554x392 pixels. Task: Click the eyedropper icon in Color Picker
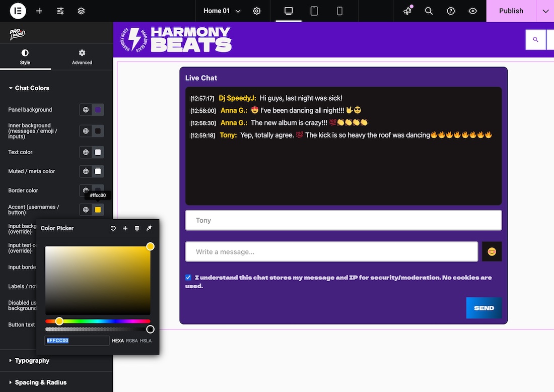coord(149,228)
